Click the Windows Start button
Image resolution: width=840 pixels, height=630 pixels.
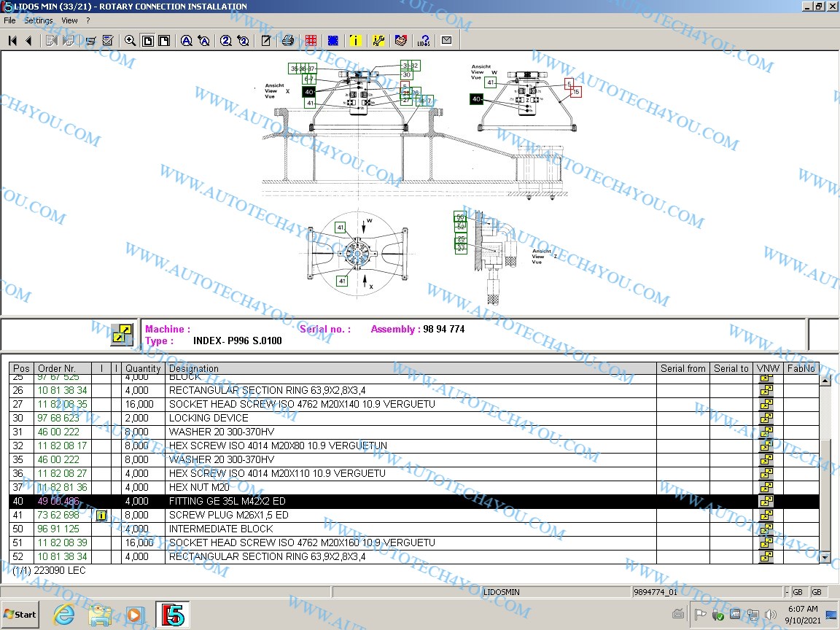coord(20,614)
